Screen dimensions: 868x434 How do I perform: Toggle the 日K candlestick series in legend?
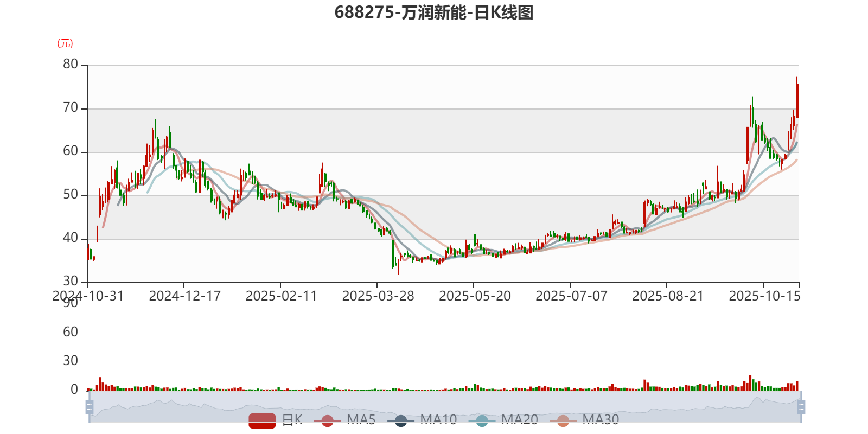[x=276, y=420]
